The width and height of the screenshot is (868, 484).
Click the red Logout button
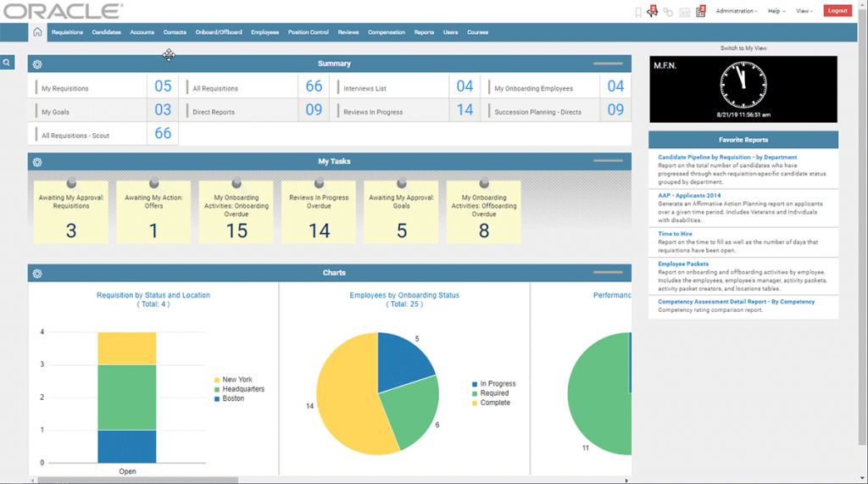point(837,11)
